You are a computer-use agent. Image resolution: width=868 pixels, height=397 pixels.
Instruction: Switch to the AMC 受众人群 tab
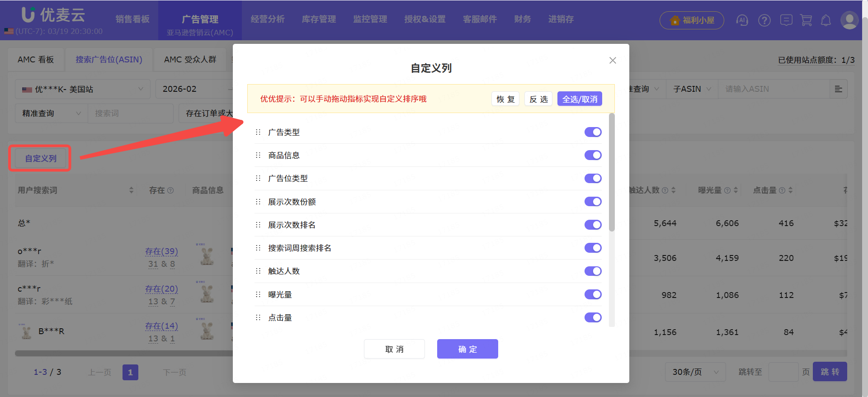coord(190,60)
